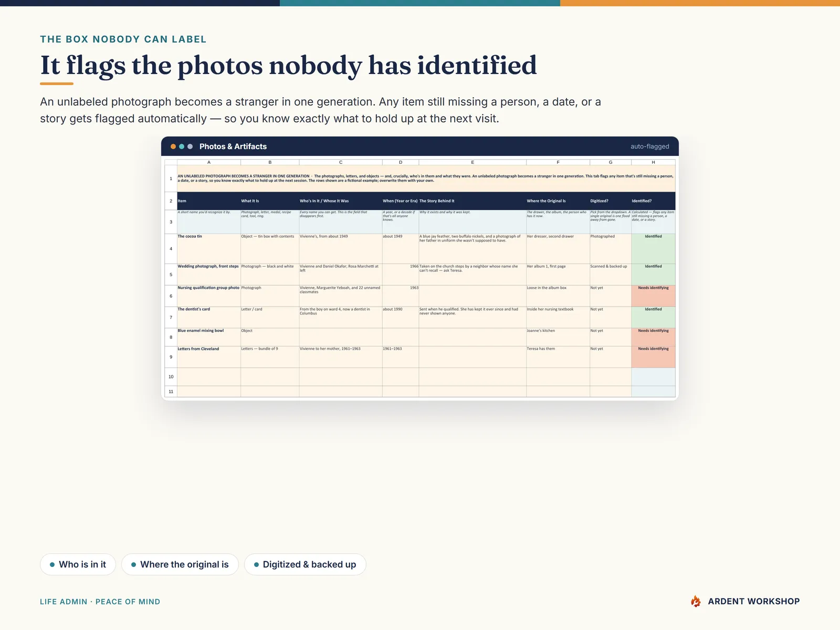Screen dimensions: 840x630
Task: Click the 'What It Is' header cell
Action: click(x=270, y=201)
